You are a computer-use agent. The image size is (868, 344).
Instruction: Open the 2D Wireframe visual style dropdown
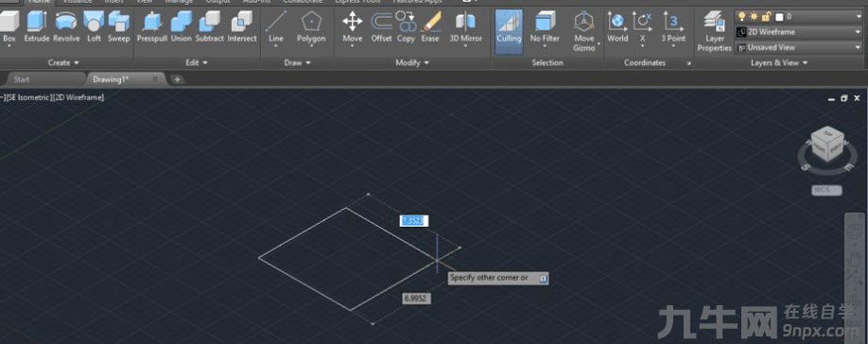pyautogui.click(x=859, y=32)
